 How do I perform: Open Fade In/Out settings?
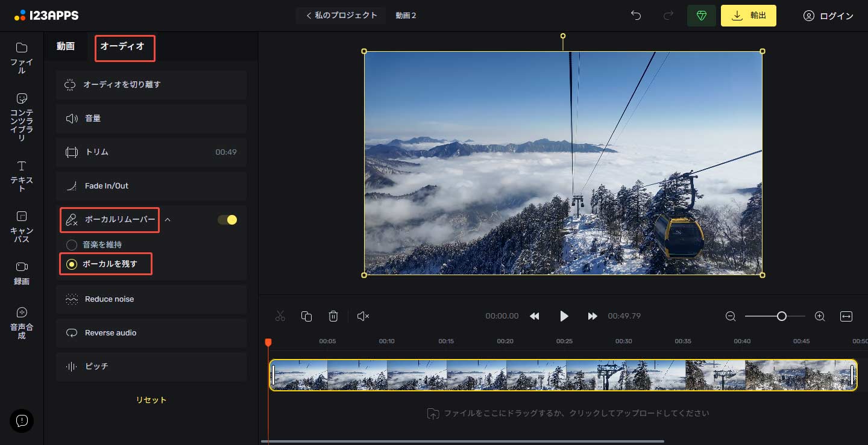151,186
